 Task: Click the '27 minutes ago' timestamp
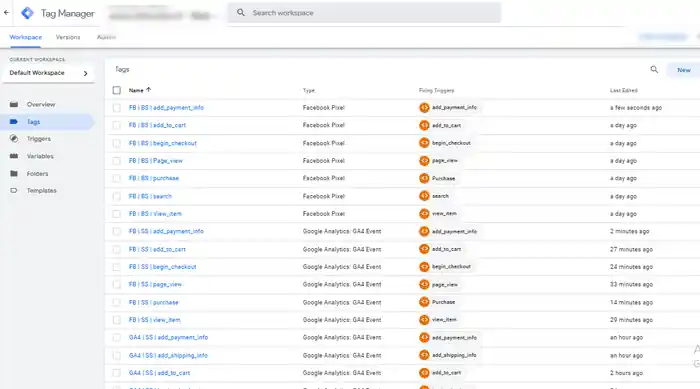pos(631,249)
